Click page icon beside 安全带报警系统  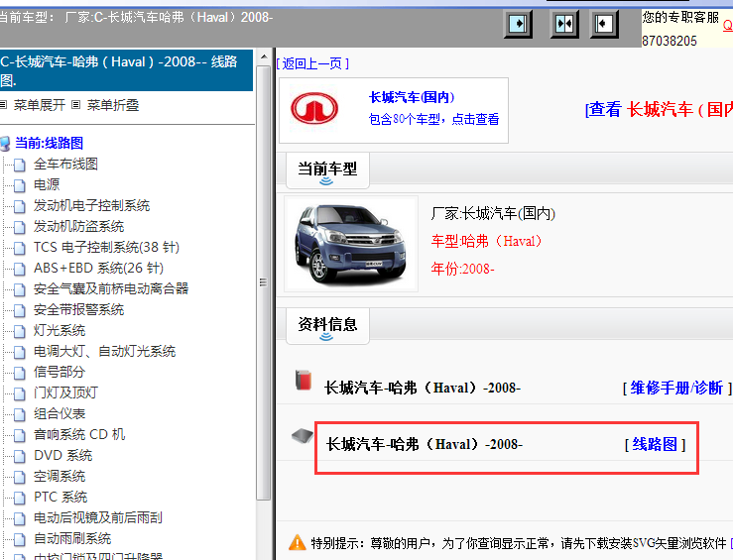20,310
